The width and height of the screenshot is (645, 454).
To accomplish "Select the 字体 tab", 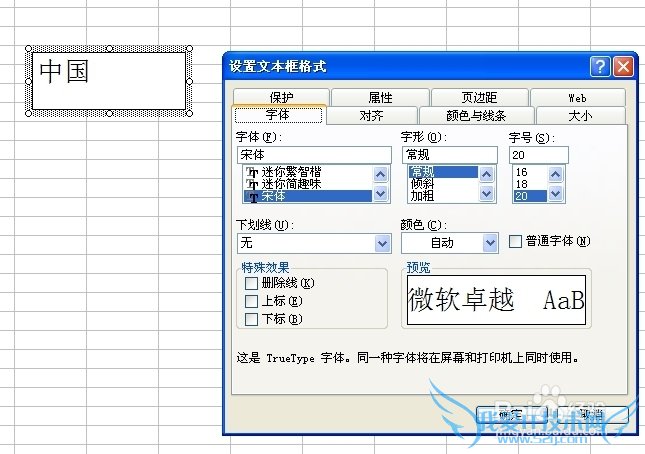I will pos(278,115).
